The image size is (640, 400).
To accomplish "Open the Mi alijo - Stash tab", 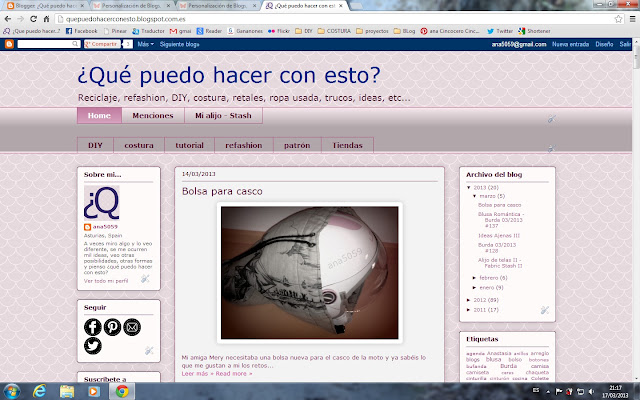I will pos(223,116).
